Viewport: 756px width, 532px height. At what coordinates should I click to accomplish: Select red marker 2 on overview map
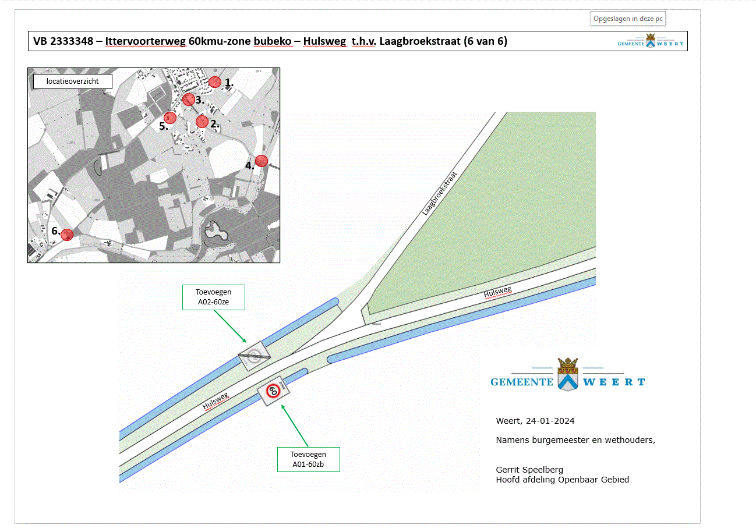click(202, 121)
